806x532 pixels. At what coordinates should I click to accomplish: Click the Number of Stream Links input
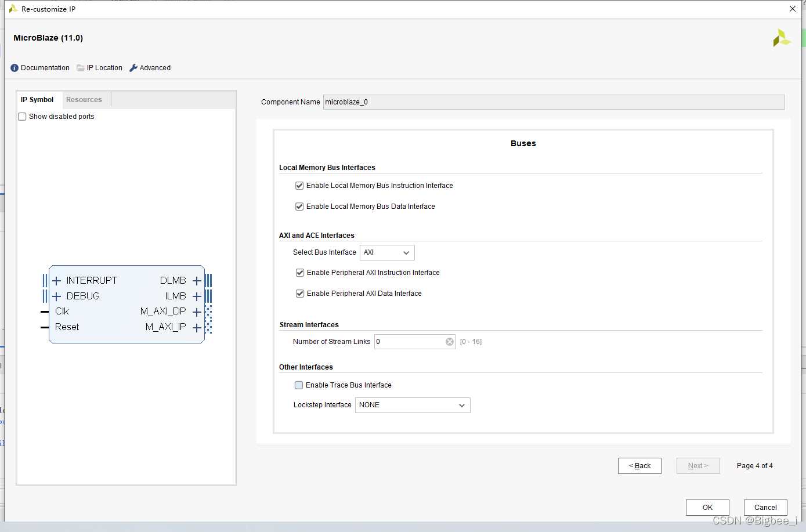(x=415, y=342)
